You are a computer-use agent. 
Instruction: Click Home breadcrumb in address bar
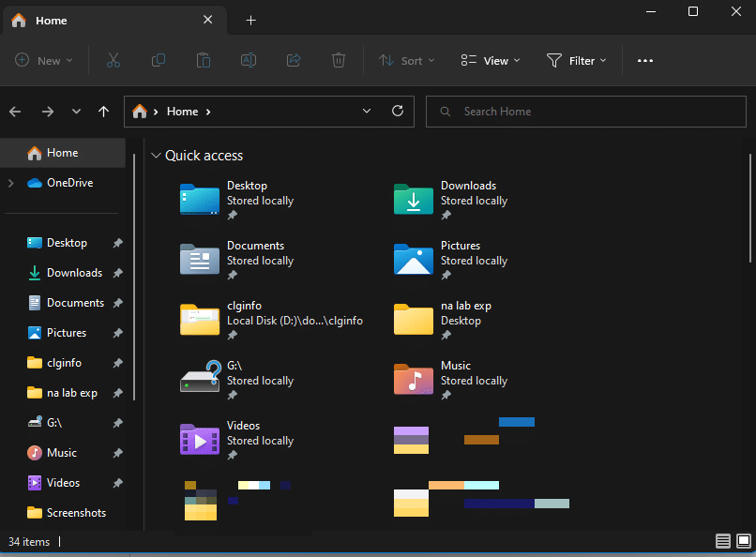182,112
